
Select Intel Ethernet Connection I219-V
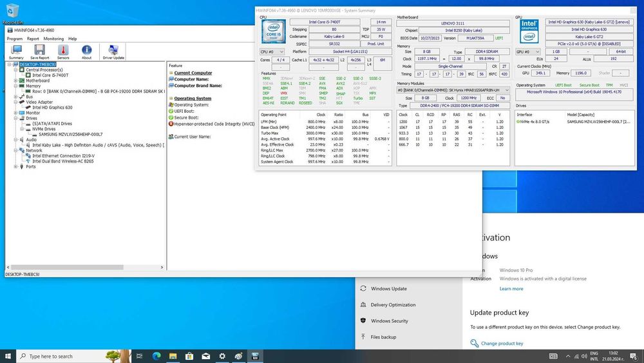pos(63,156)
